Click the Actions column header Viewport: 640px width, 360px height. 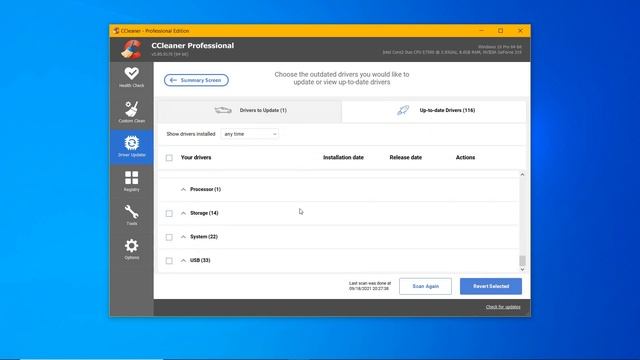coord(465,158)
